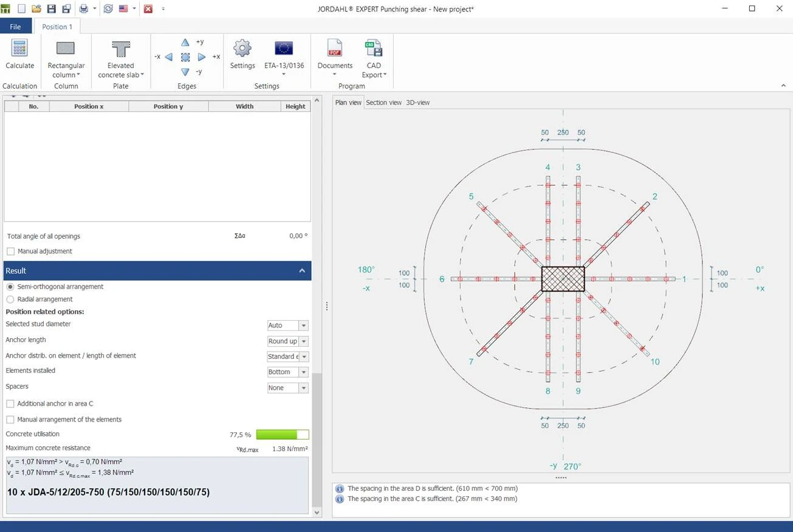793x532 pixels.
Task: Open an existing project folder icon
Action: (36, 9)
